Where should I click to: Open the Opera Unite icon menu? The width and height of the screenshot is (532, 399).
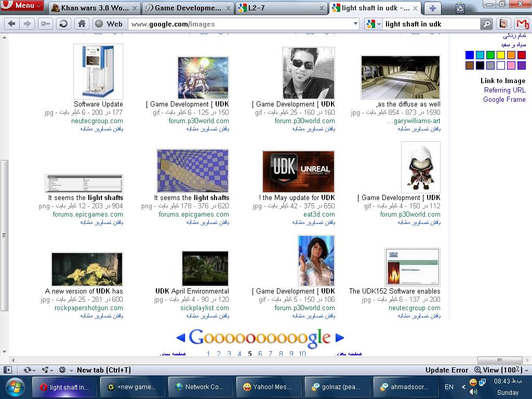click(x=47, y=370)
